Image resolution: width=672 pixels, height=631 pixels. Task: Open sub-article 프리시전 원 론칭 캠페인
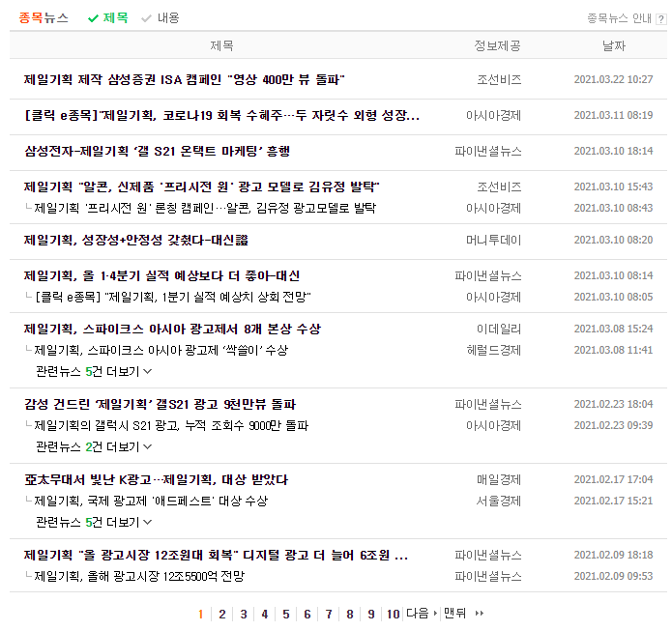point(205,208)
